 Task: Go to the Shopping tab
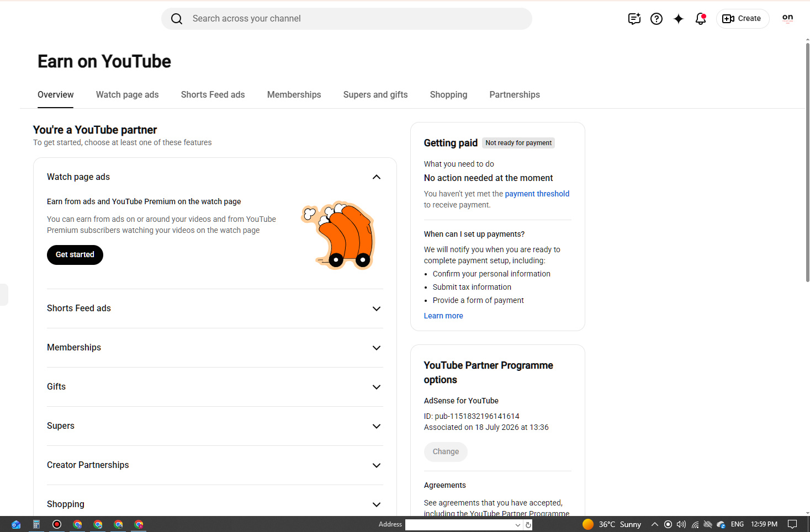click(449, 95)
